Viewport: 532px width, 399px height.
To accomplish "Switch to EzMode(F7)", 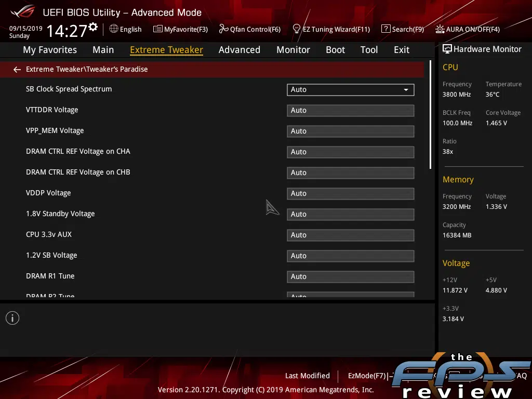I will [x=370, y=376].
